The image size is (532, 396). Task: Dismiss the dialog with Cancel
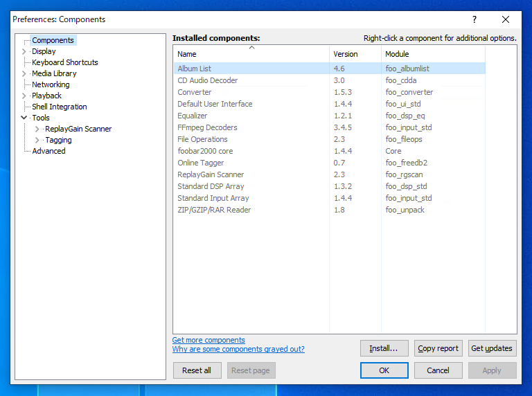(438, 370)
